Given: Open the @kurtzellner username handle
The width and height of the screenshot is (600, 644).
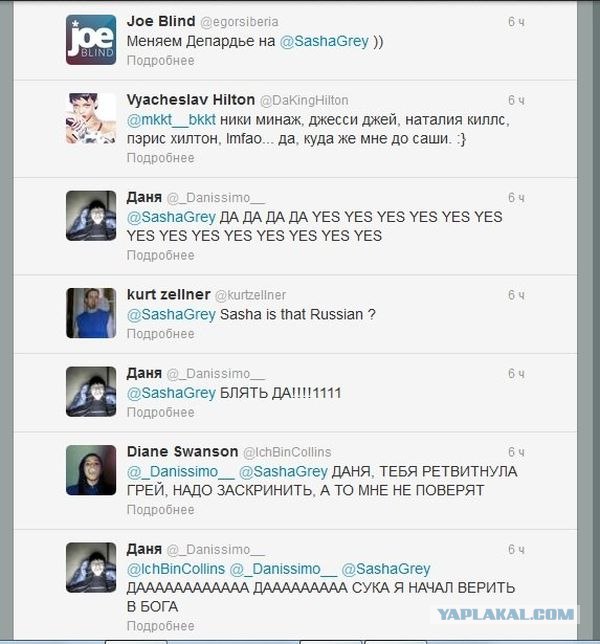Looking at the screenshot, I should coord(250,295).
